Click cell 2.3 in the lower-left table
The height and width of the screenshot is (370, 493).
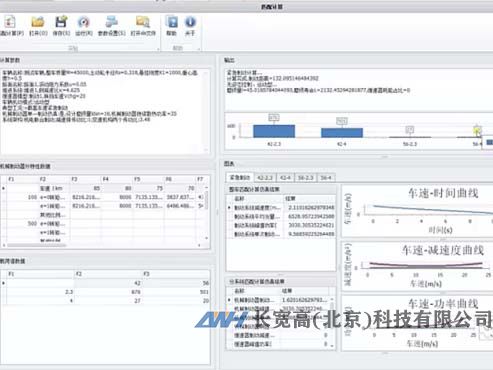(40, 292)
